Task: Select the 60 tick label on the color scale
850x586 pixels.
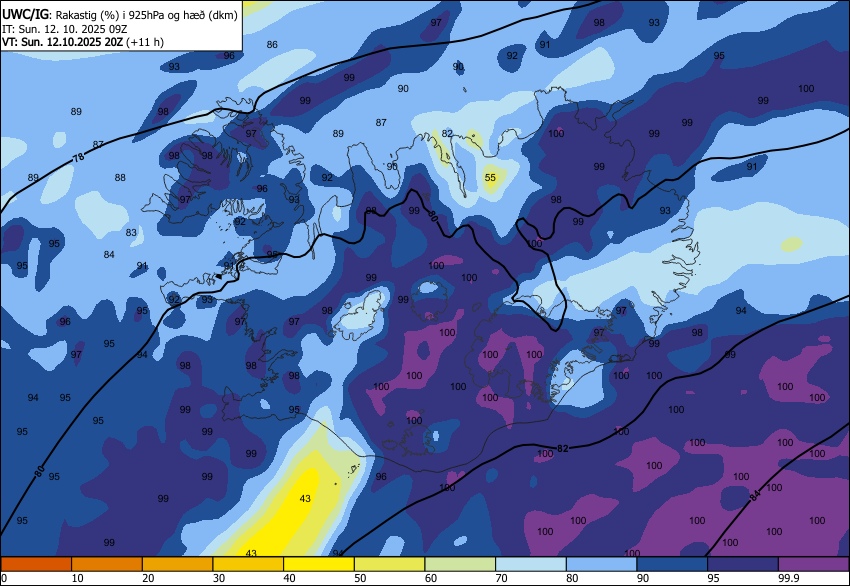Action: [431, 578]
